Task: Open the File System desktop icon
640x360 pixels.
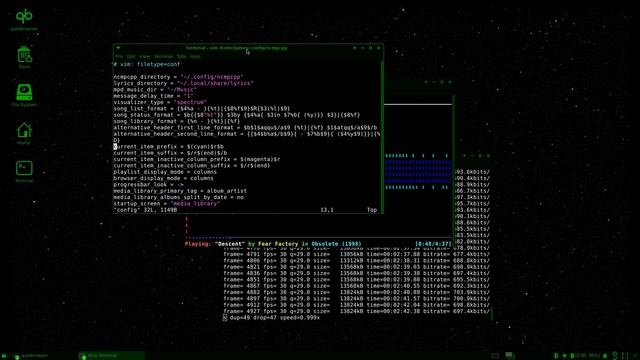Action: (24, 96)
